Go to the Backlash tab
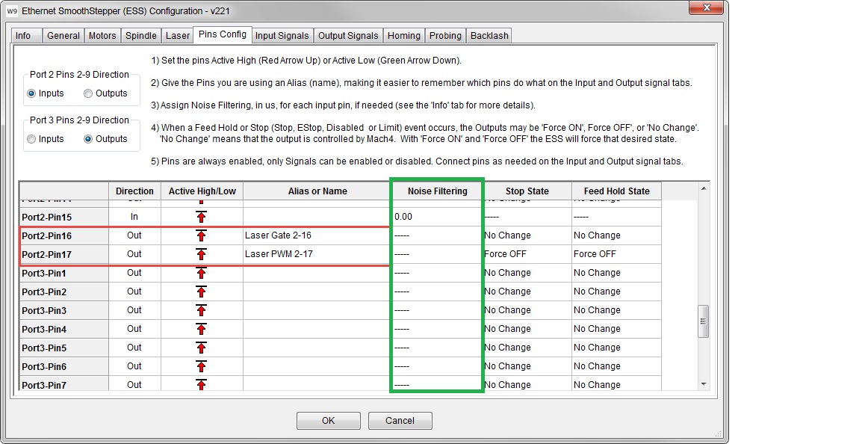The width and height of the screenshot is (868, 444). point(489,35)
